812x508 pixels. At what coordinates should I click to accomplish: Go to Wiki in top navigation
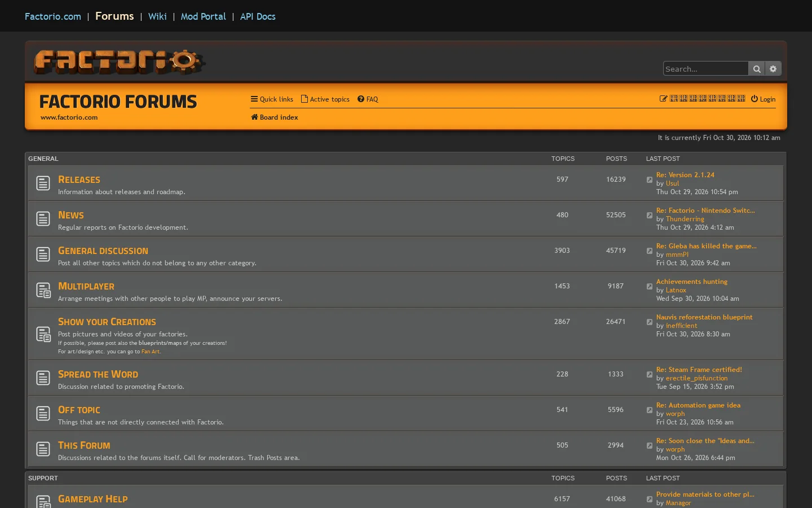pyautogui.click(x=157, y=16)
